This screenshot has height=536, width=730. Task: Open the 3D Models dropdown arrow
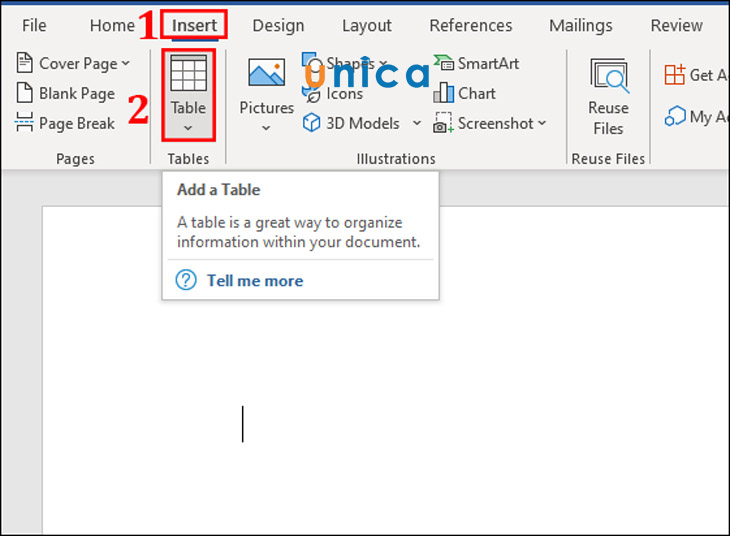tap(417, 123)
